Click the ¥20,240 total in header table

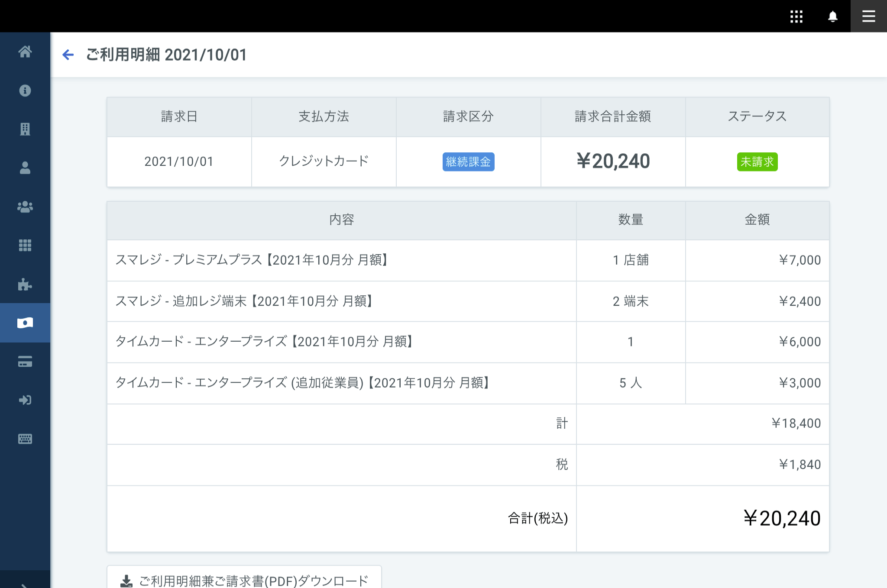tap(613, 162)
